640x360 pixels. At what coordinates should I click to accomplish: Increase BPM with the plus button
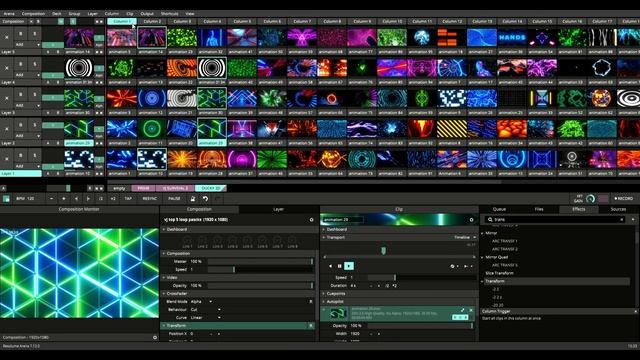coord(64,199)
